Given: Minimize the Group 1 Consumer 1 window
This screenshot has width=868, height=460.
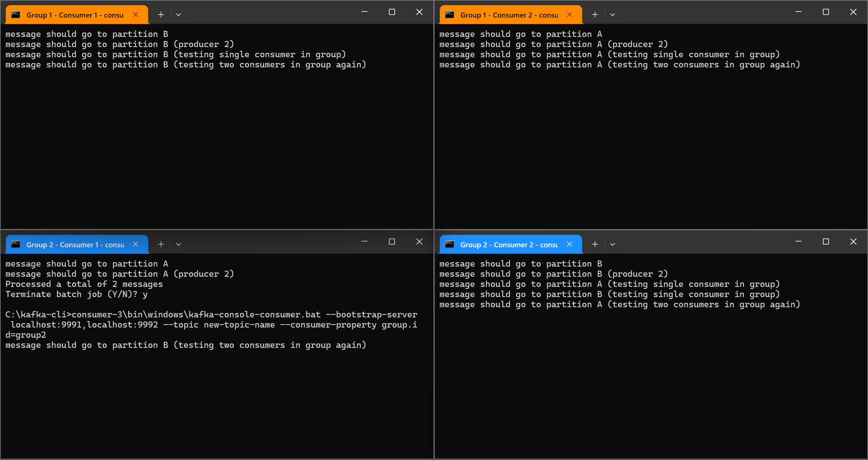Looking at the screenshot, I should (364, 12).
